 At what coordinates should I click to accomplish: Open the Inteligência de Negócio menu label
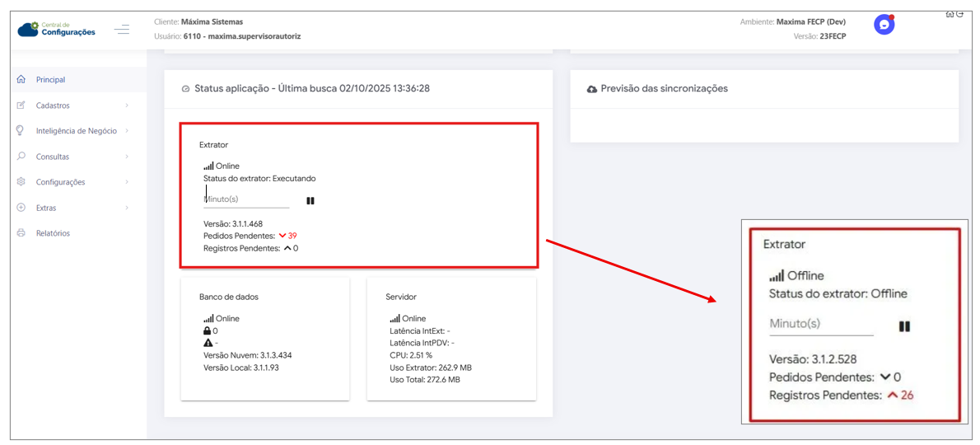coord(77,131)
